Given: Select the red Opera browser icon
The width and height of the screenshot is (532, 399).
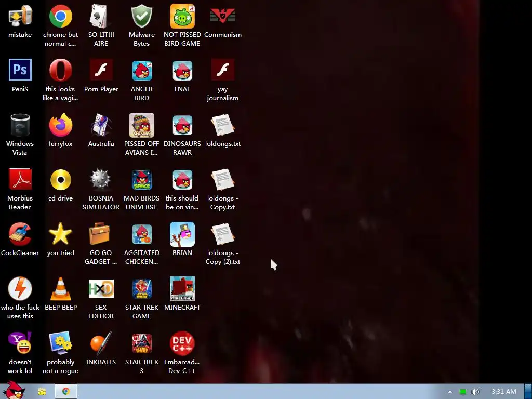Looking at the screenshot, I should click(x=60, y=70).
